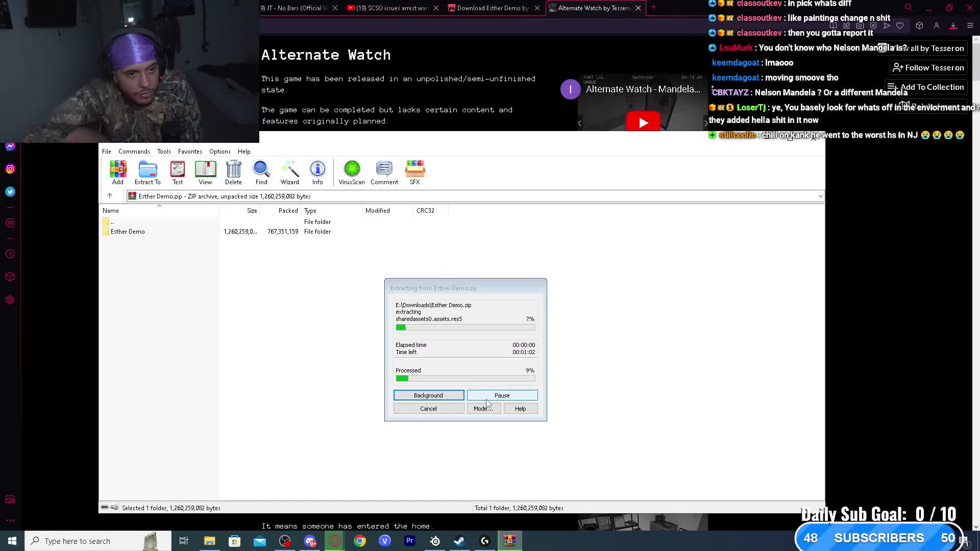Play the Alternate Watch YouTube video
The image size is (980, 551).
643,122
